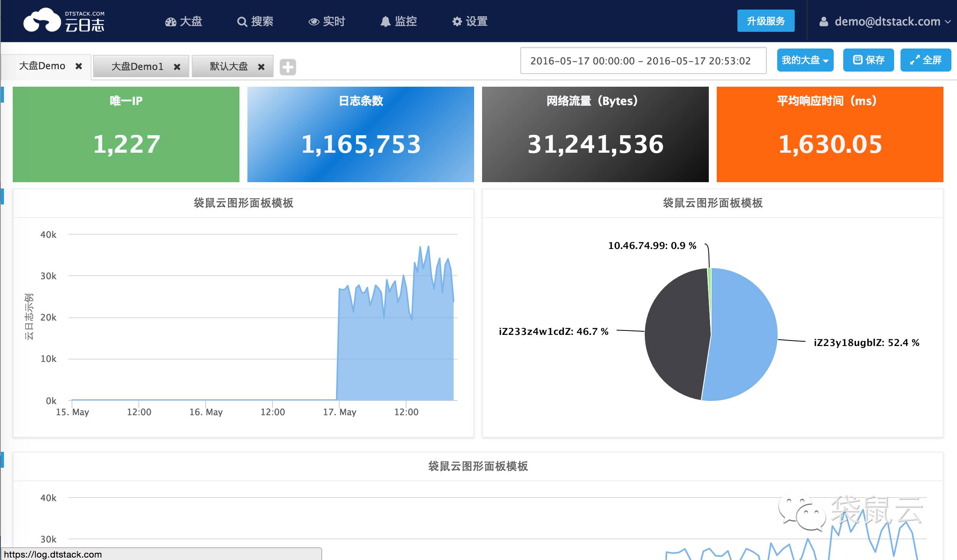Close the 大盘Demo1 tab
This screenshot has width=957, height=560.
tap(177, 67)
